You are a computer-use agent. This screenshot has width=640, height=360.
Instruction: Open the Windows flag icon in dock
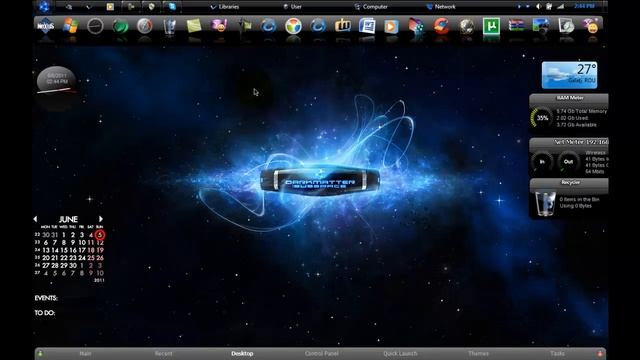(x=71, y=26)
